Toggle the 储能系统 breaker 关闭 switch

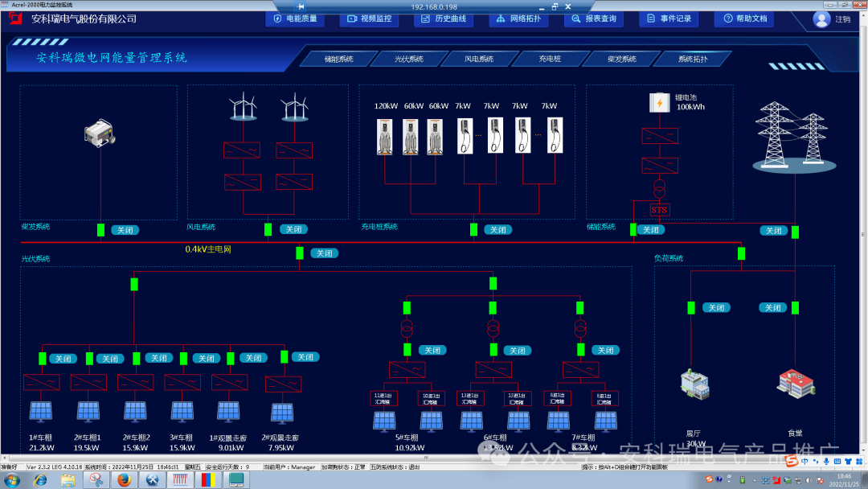650,229
